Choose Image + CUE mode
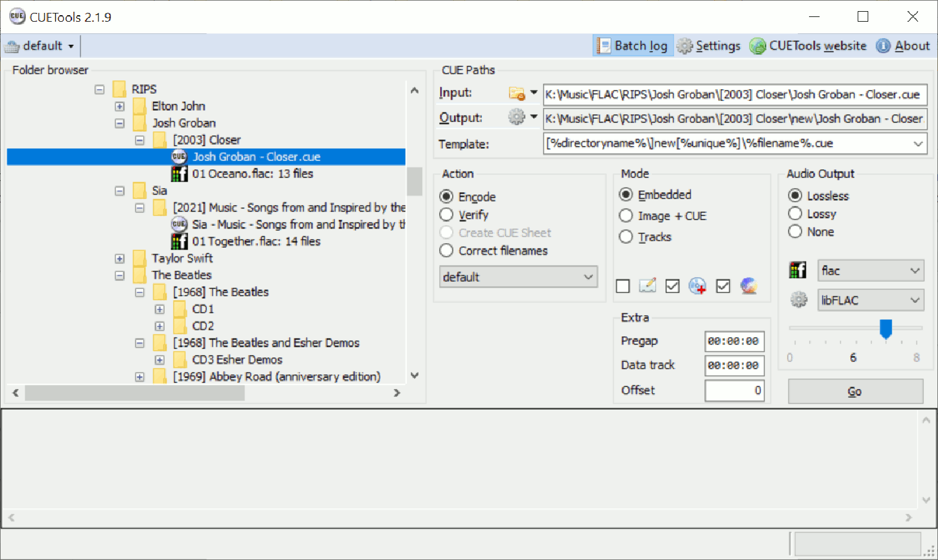938x560 pixels. (626, 216)
